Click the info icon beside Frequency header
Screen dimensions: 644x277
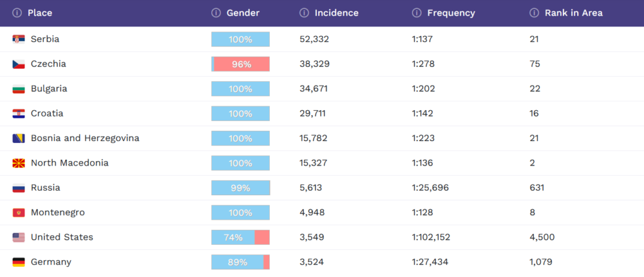pyautogui.click(x=416, y=13)
